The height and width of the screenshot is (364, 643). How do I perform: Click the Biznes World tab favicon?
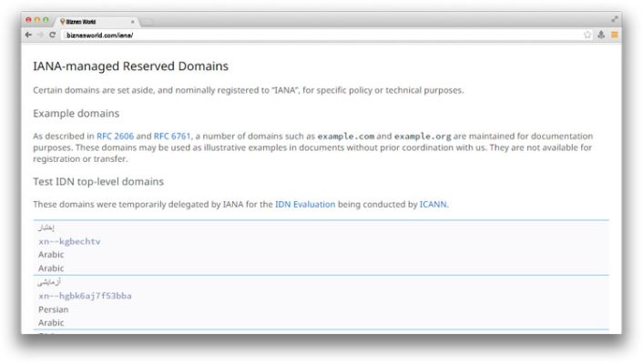point(63,20)
